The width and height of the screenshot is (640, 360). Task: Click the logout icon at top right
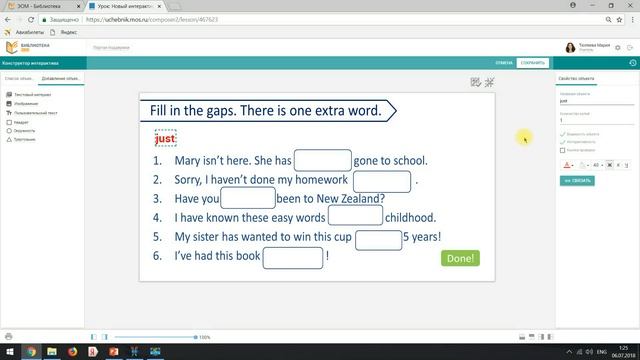630,48
